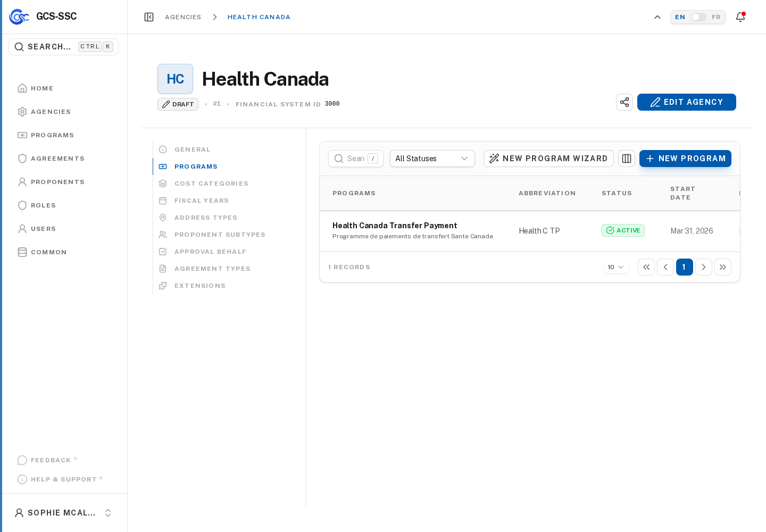The height and width of the screenshot is (532, 766).
Task: Toggle language from EN to FR
Action: 698,17
